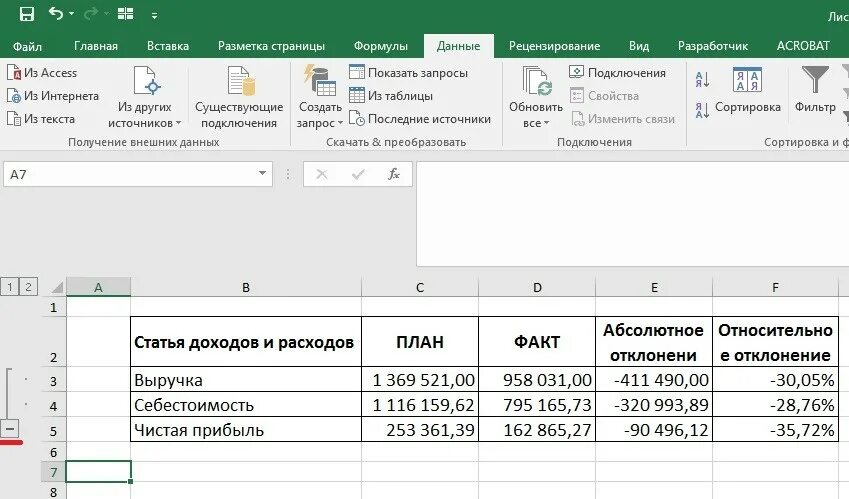The image size is (849, 499).
Task: Open the Рецензирование tab
Action: tap(554, 46)
